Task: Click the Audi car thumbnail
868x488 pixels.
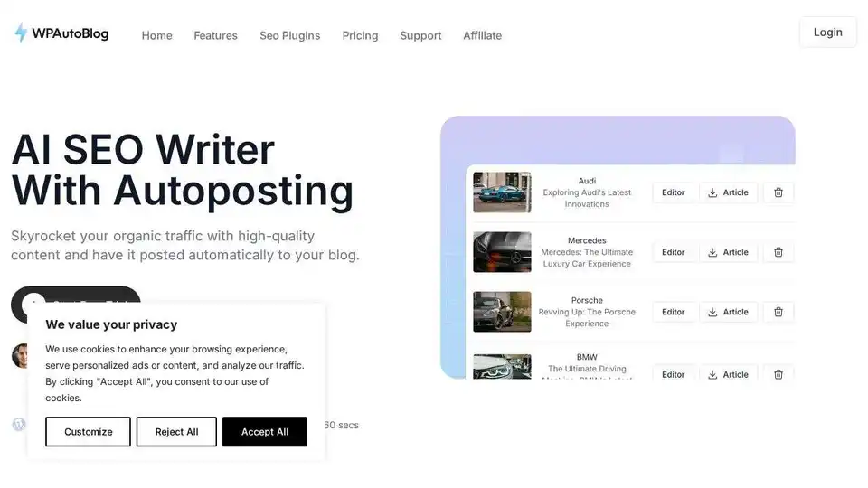Action: 502,192
